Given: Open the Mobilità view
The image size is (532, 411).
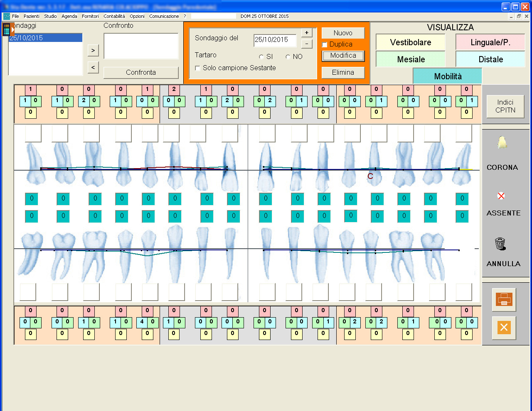Looking at the screenshot, I should pos(447,76).
